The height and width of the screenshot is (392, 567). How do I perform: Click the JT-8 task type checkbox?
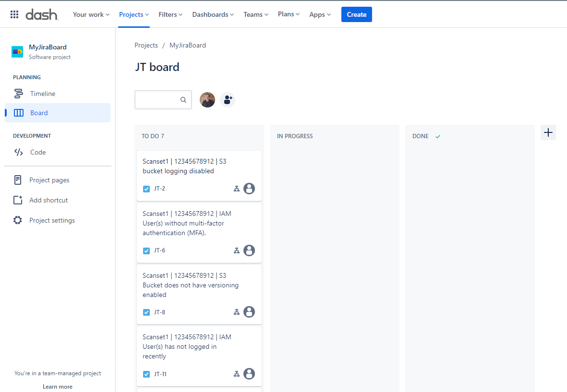pyautogui.click(x=146, y=312)
